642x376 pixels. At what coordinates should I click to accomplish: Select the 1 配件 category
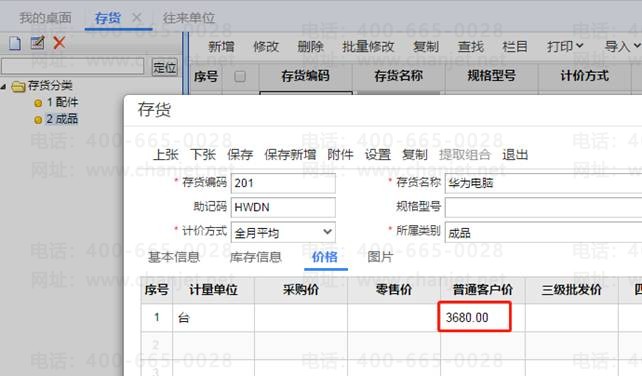pos(62,102)
